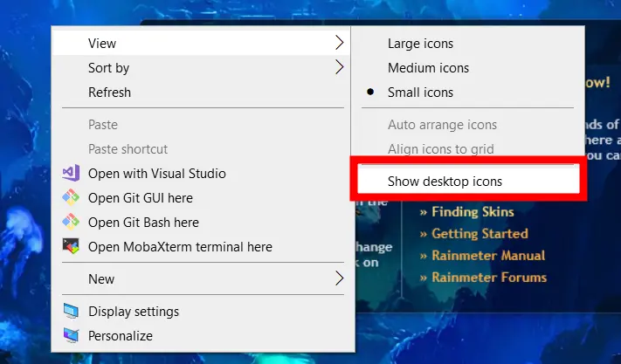Image resolution: width=621 pixels, height=364 pixels.
Task: Click the Git GUI icon
Action: pyautogui.click(x=71, y=198)
